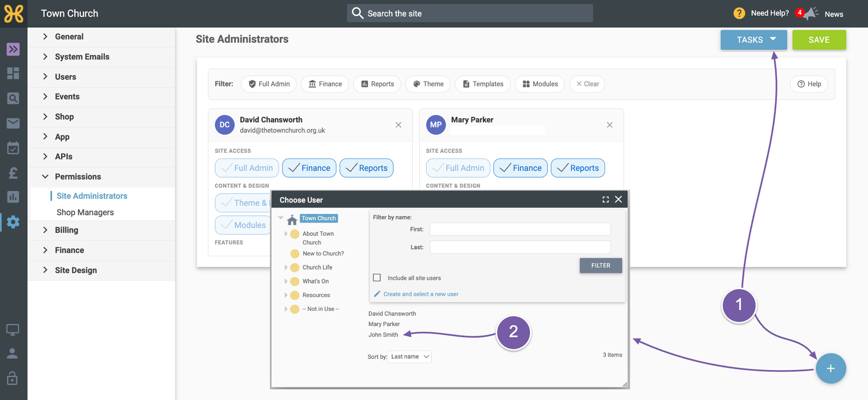Viewport: 868px width, 400px height.
Task: Open the Sort by Last name dropdown
Action: [409, 357]
